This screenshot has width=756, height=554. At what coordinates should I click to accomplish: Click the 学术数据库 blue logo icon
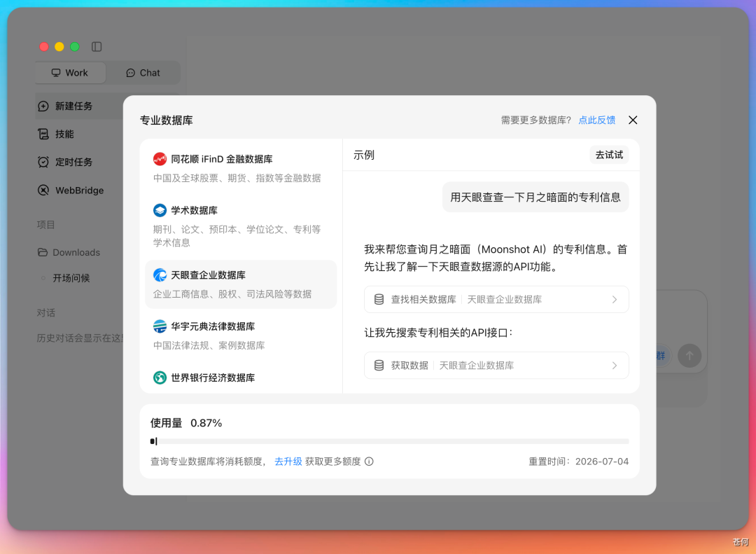(x=160, y=210)
